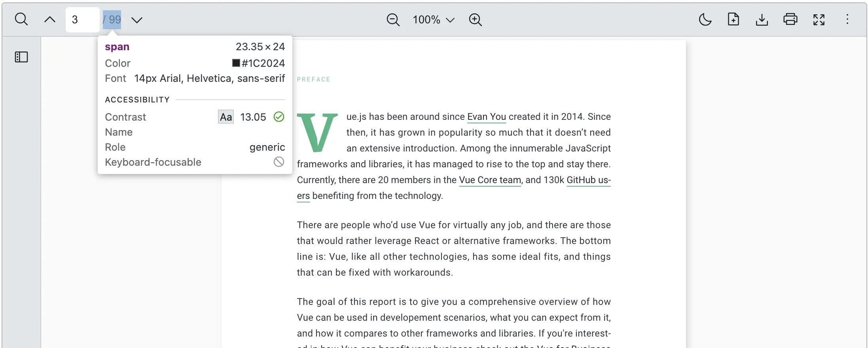Open the three-dot more options menu
The height and width of the screenshot is (348, 868).
coord(847,19)
